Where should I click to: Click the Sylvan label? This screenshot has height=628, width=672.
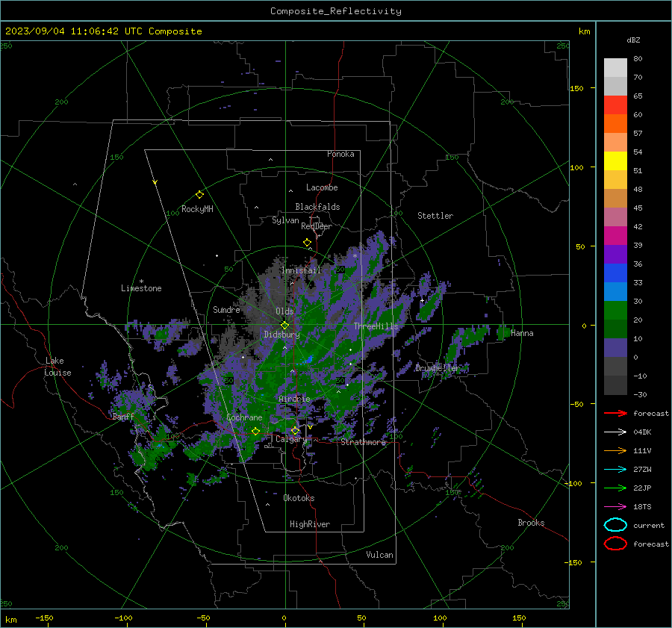[x=285, y=220]
